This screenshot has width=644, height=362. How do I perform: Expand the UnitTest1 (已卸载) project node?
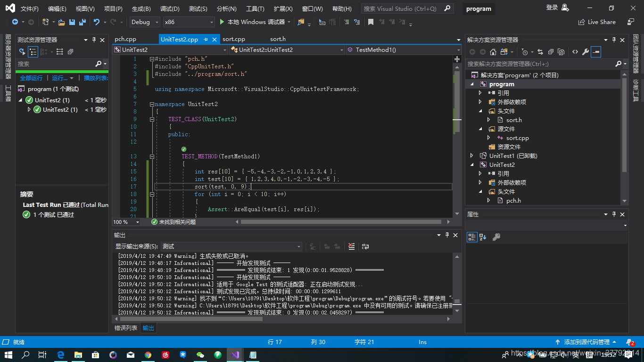click(x=472, y=156)
